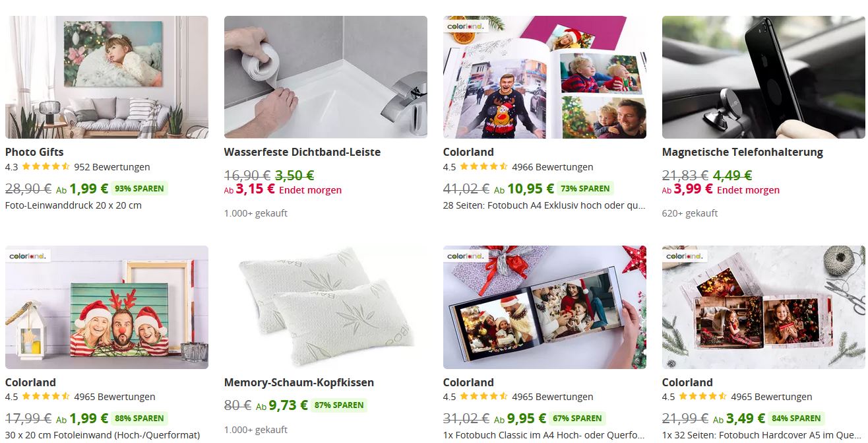868x443 pixels.
Task: Click the star rating with 4966 Bewertungen
Action: point(483,167)
